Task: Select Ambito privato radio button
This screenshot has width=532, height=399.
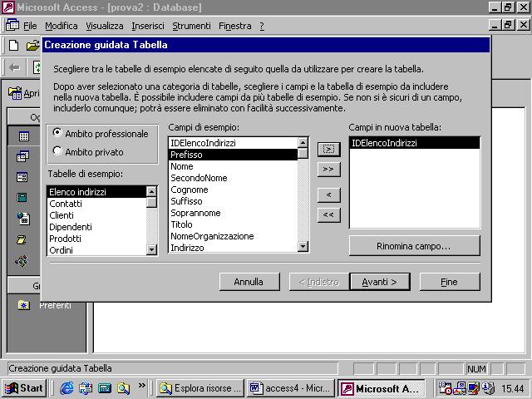Action: 57,151
